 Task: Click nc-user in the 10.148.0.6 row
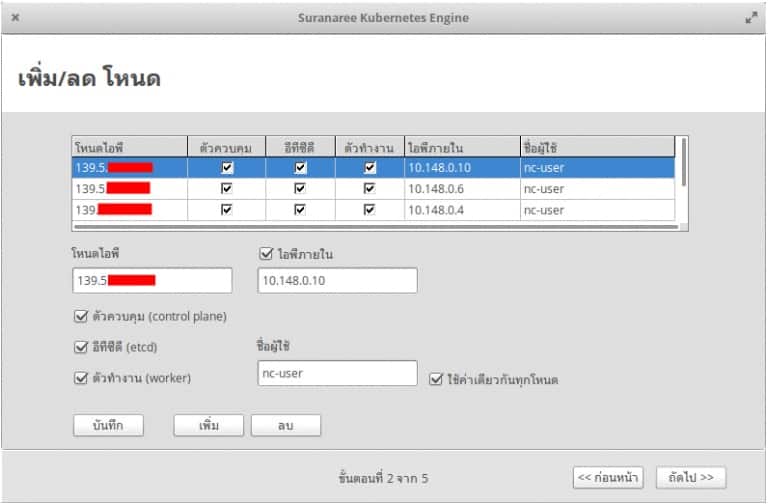544,189
